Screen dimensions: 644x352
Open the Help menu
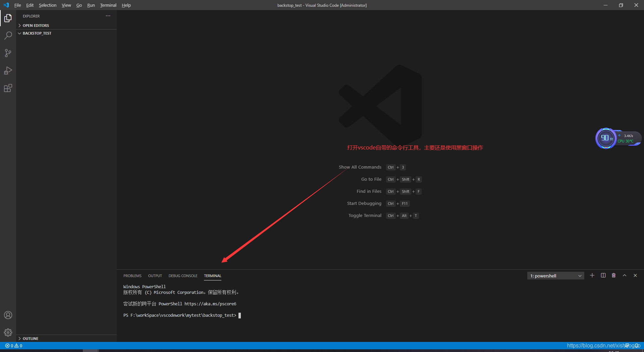pyautogui.click(x=126, y=5)
